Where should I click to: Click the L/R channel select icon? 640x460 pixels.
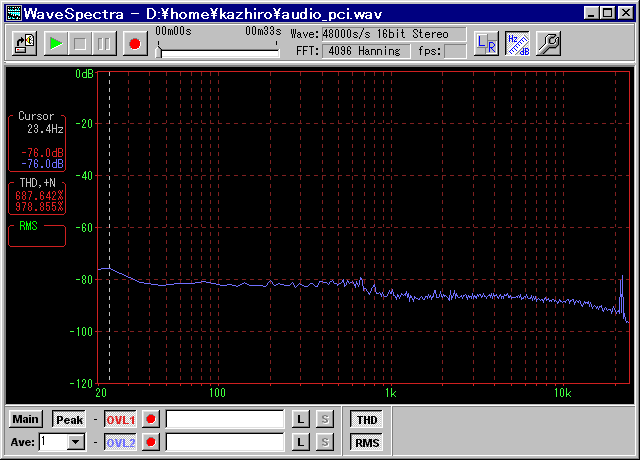click(x=486, y=43)
